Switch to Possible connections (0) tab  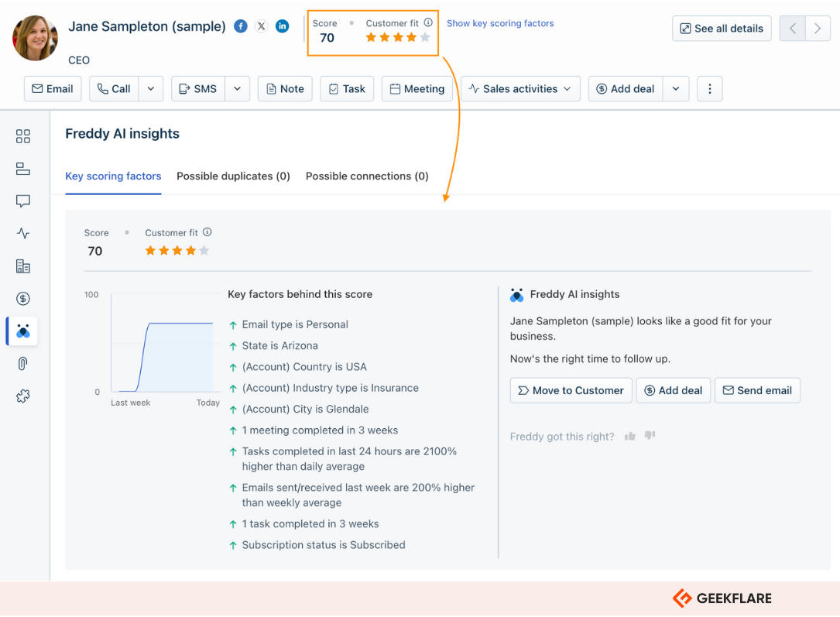tap(367, 177)
